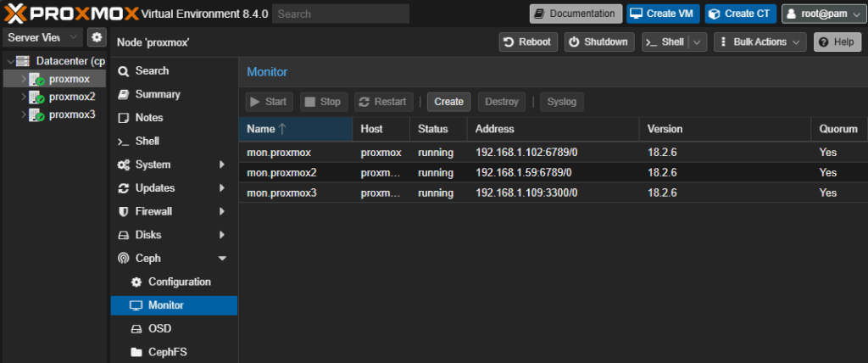868x363 pixels.
Task: Click the terminal icon beside Shell in sidebar
Action: (124, 142)
